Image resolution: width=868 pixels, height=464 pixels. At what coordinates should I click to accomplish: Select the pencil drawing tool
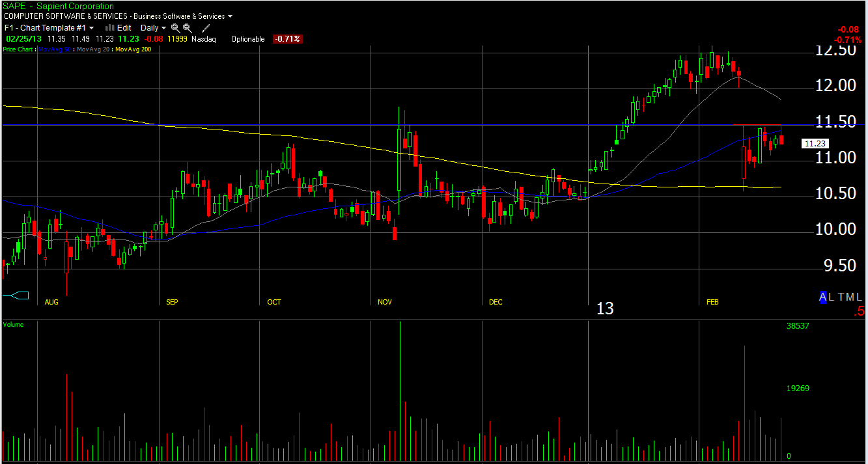206,28
